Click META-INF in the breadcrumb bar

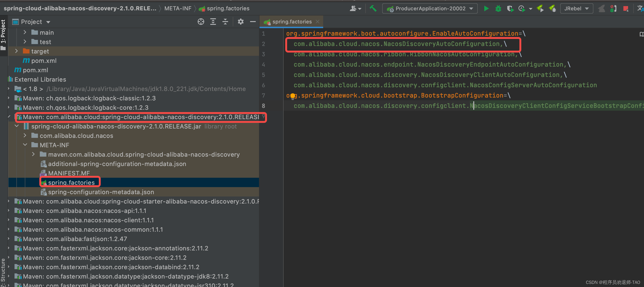point(178,8)
